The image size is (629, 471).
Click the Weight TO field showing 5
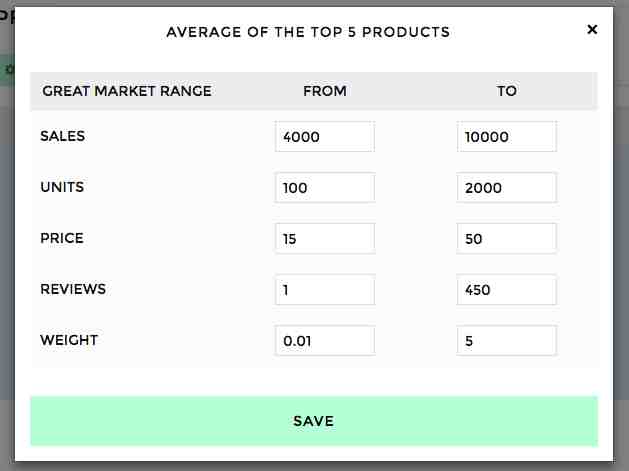tap(507, 340)
